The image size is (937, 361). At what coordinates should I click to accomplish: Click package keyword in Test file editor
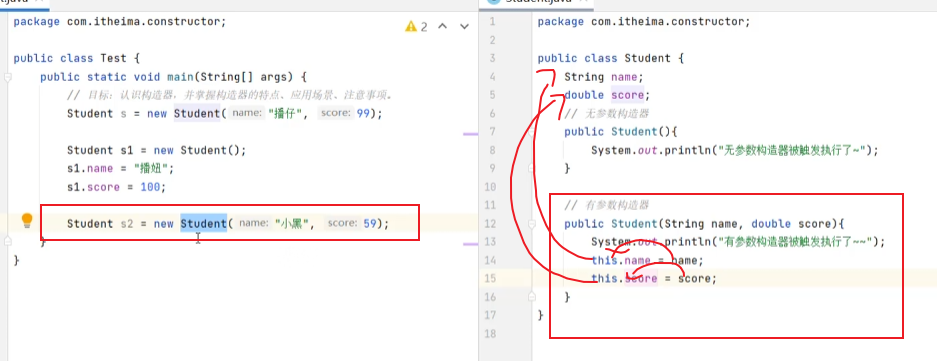coord(36,22)
